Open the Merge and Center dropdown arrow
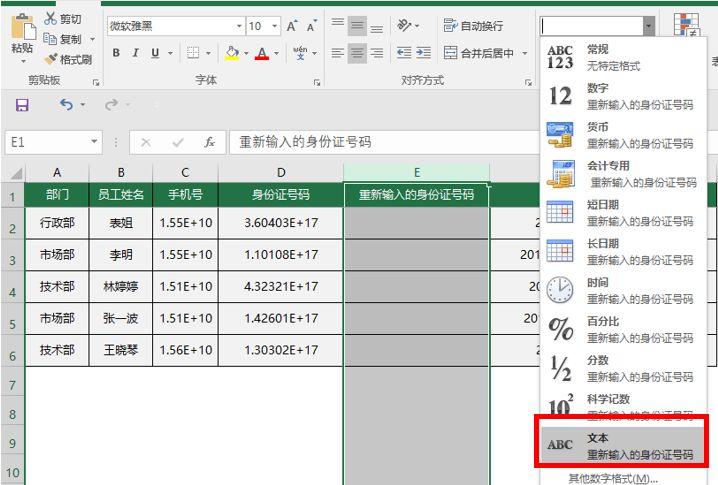Viewport: 718px width, 485px height. click(x=525, y=54)
